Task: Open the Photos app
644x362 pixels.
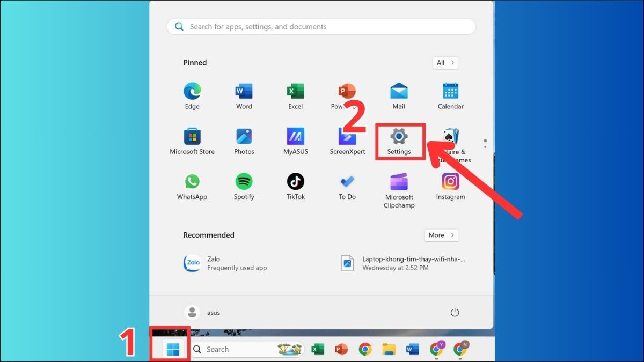Action: click(244, 142)
